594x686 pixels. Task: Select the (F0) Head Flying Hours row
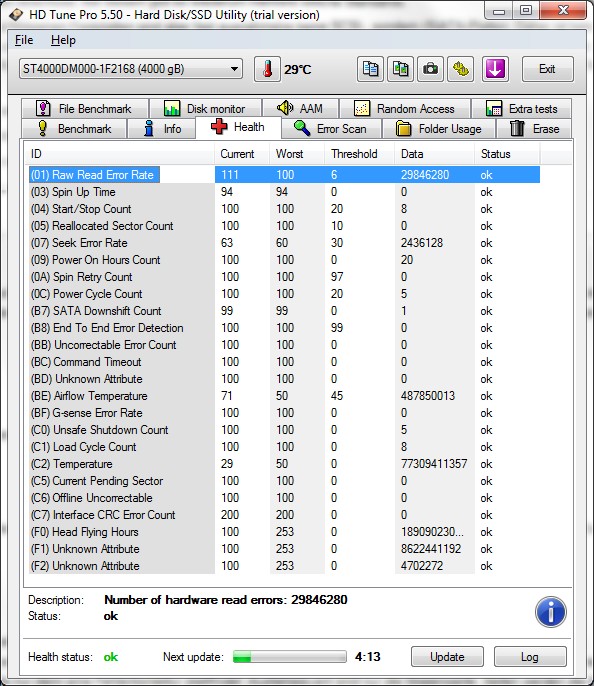pos(284,532)
